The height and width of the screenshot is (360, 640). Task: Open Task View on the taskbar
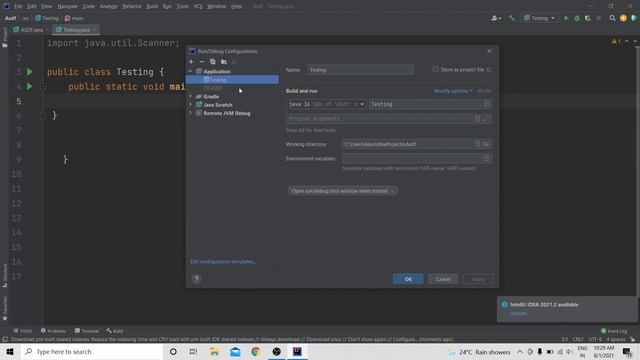[193, 351]
